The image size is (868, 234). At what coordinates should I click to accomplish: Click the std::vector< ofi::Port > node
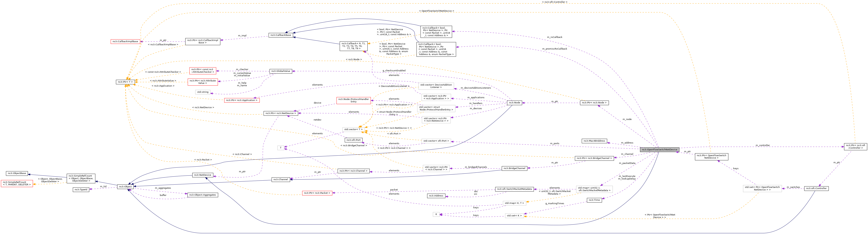(436, 141)
